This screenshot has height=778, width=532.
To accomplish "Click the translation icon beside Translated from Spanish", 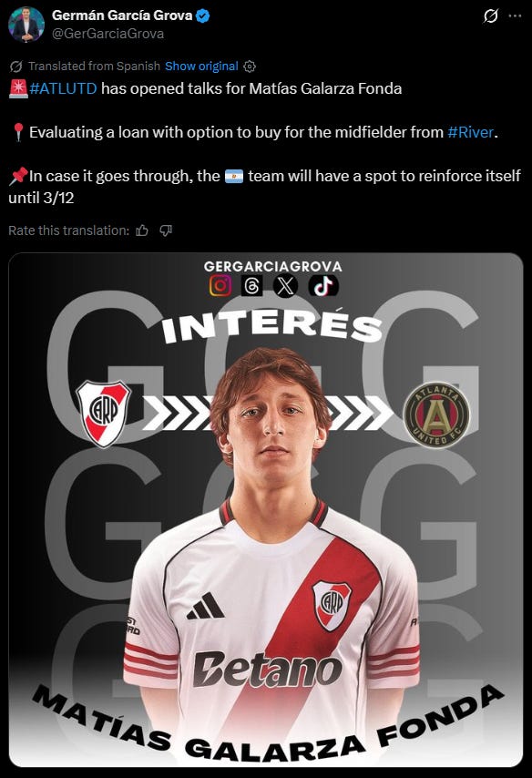I will tap(15, 66).
